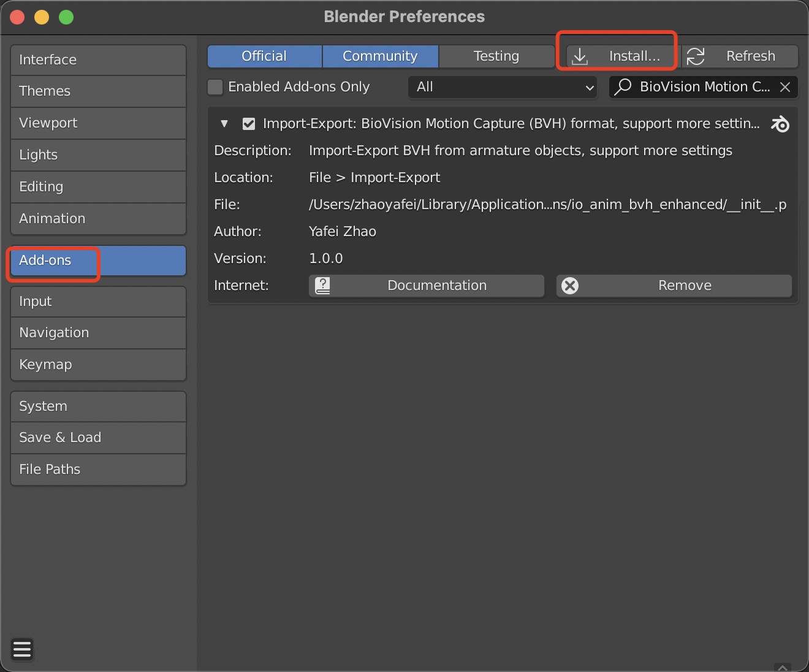
Task: Click the Install... button
Action: (623, 56)
